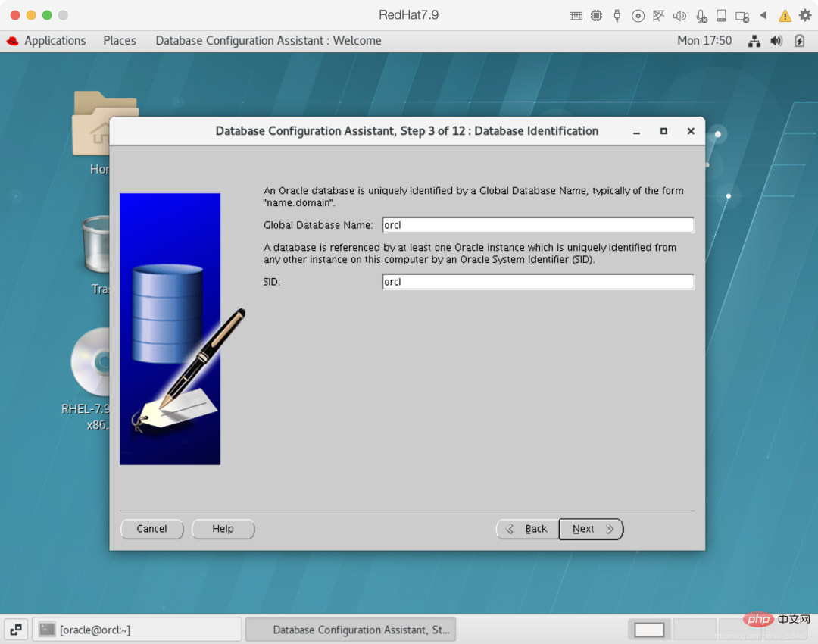Click the Help button
Image resolution: width=818 pixels, height=644 pixels.
coord(223,529)
